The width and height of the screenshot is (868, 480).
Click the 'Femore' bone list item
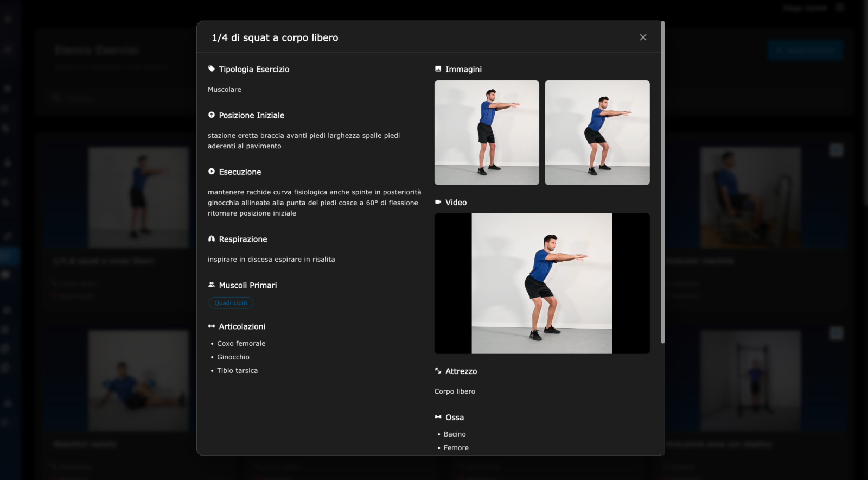[456, 448]
